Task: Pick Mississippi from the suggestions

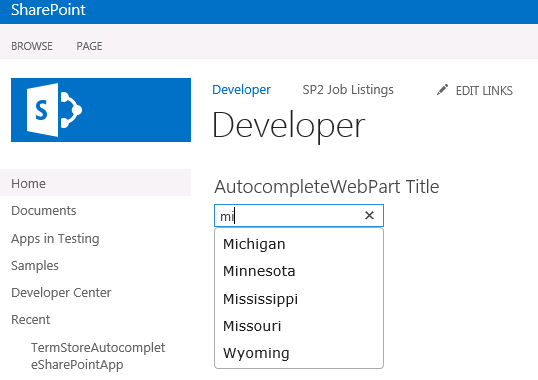Action: tap(299, 299)
